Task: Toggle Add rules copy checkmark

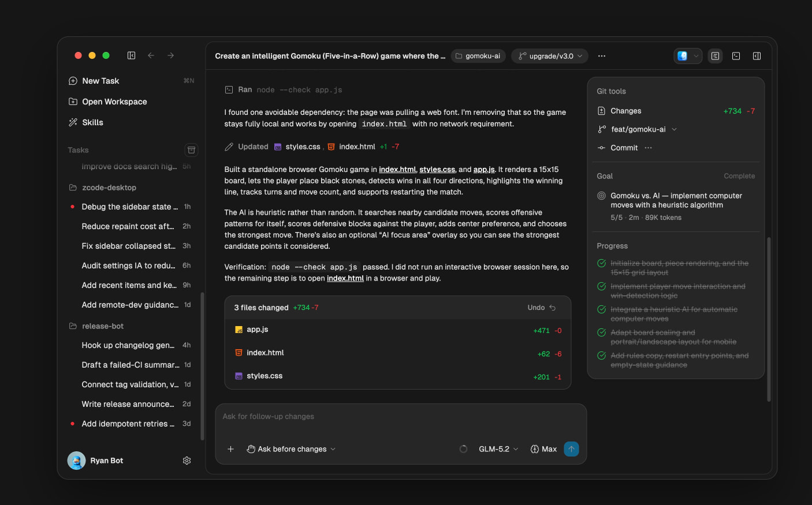Action: click(601, 356)
